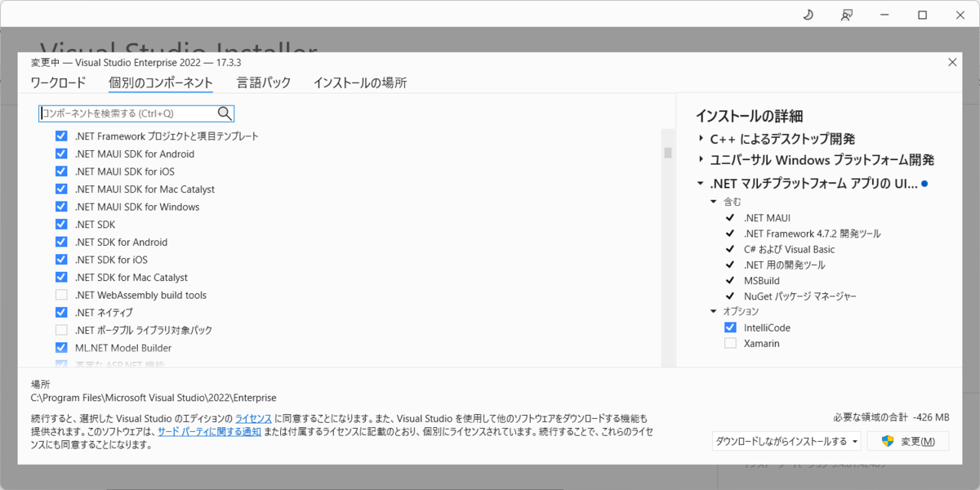Uncheck .NET MAUI SDK for Windows

coord(61,207)
